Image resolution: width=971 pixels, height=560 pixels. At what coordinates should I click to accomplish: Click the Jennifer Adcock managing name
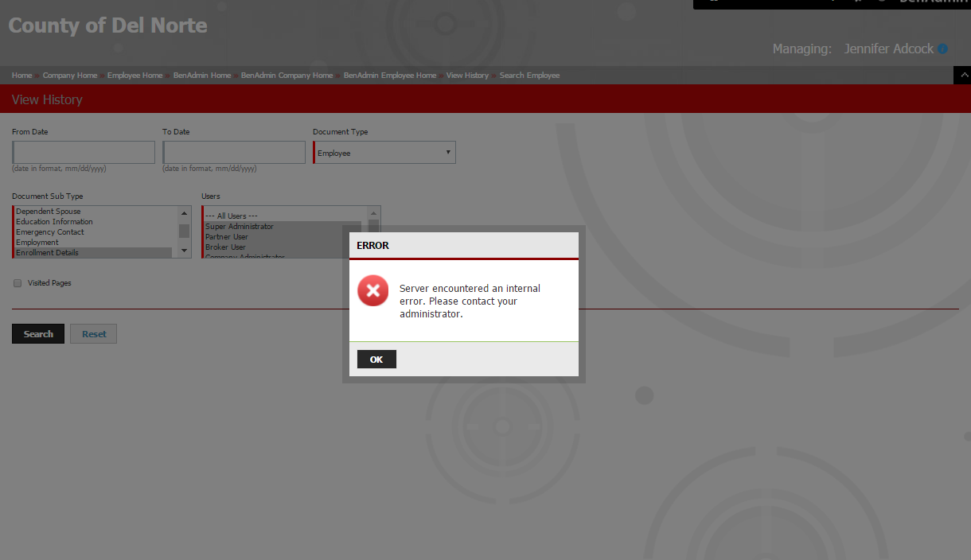click(x=889, y=49)
